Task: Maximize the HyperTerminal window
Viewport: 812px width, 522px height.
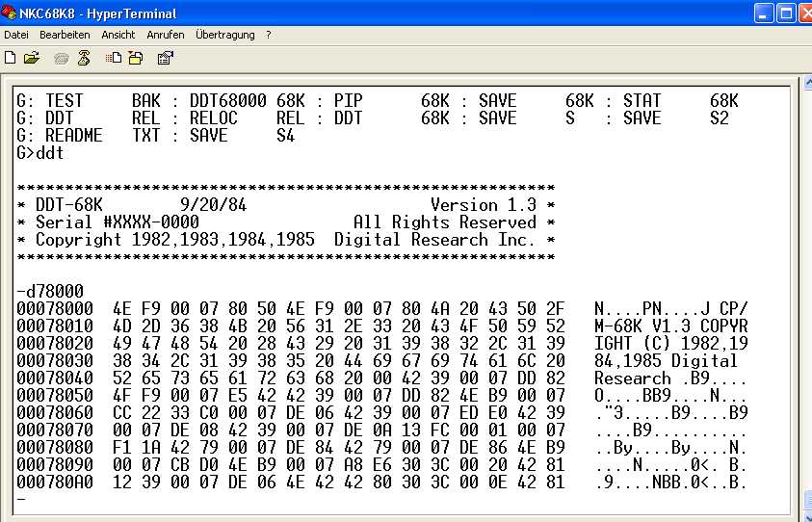Action: pos(786,13)
